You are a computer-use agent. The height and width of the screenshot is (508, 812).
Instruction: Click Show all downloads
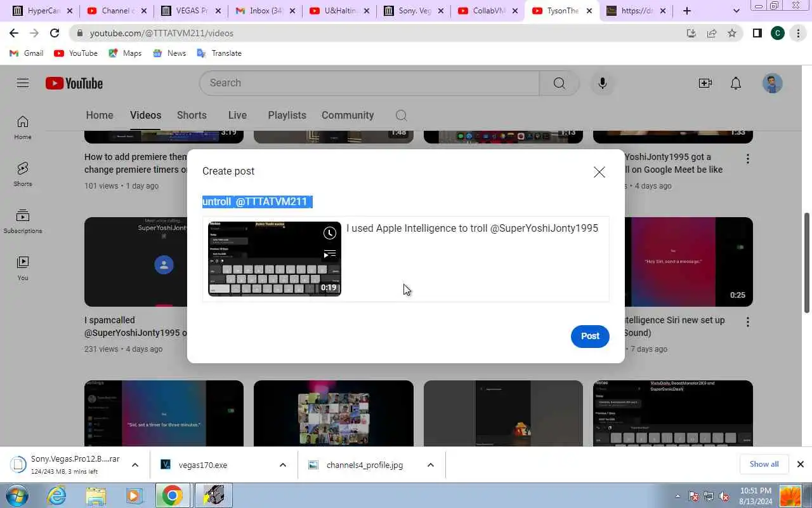pyautogui.click(x=764, y=464)
